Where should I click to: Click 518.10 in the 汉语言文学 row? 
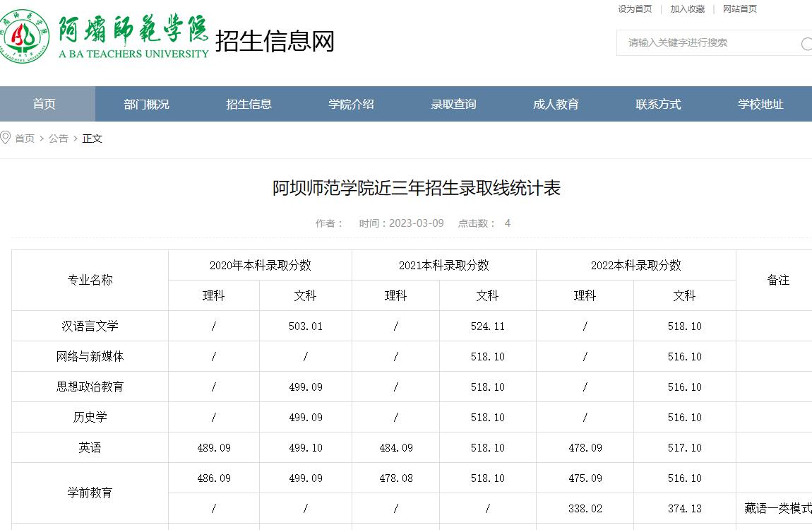[x=685, y=326]
